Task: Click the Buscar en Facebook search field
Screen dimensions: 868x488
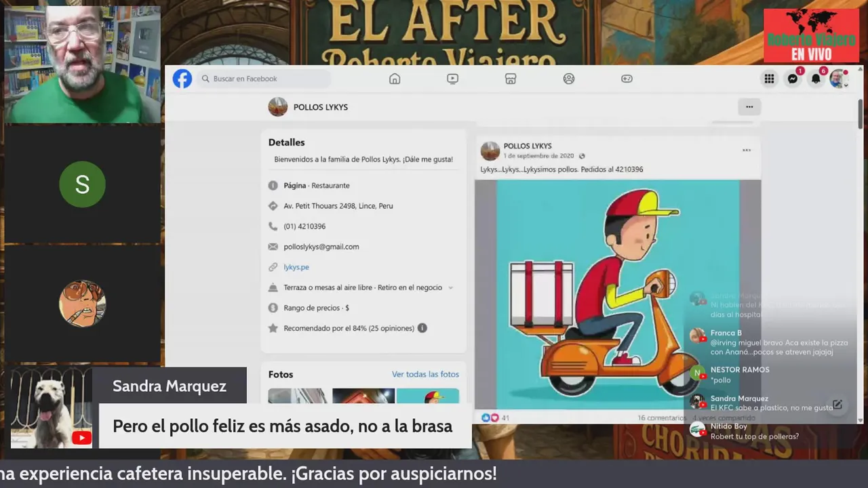Action: point(263,79)
